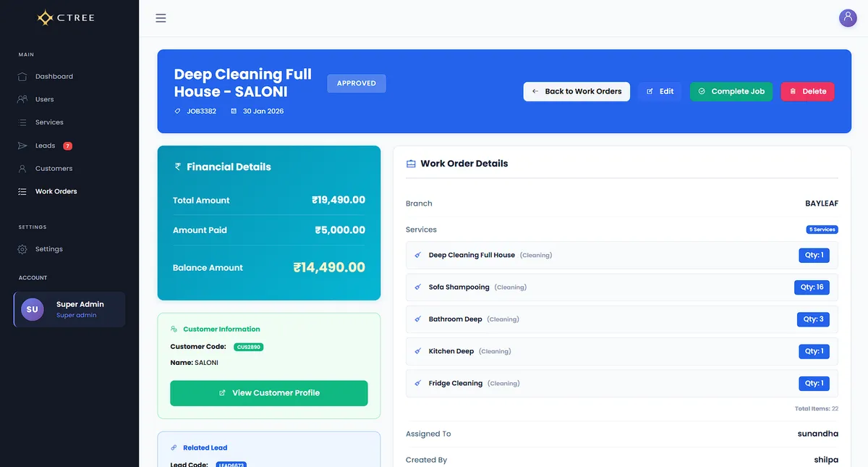Click the Related Lead link icon
Viewport: 868px width, 467px height.
174,448
